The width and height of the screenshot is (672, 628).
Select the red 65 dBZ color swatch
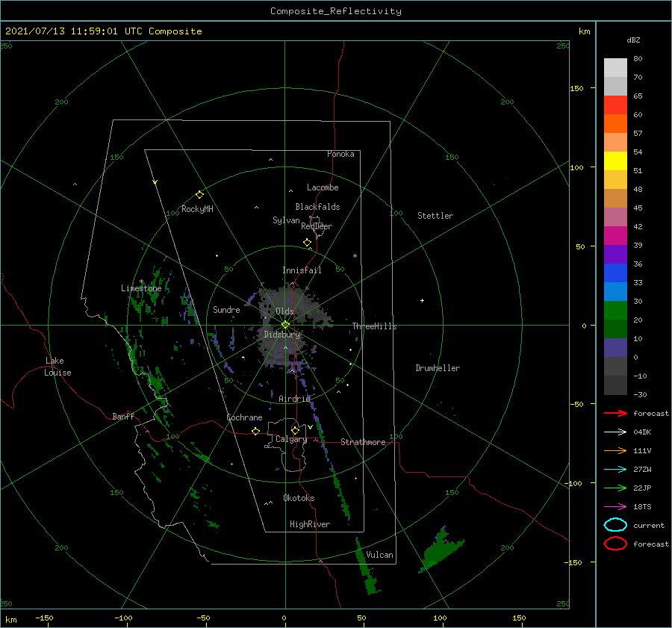[x=615, y=105]
